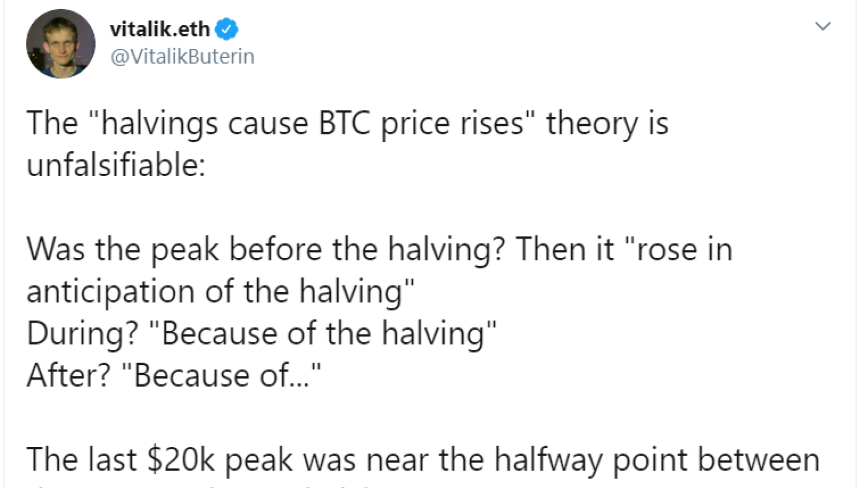Screen dimensions: 868x488
Task: Click the tweet line starting "The "halvings cause"
Action: [x=347, y=124]
